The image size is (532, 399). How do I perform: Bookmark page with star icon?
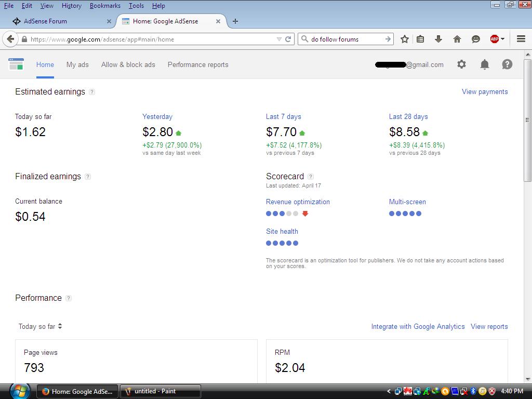click(405, 39)
